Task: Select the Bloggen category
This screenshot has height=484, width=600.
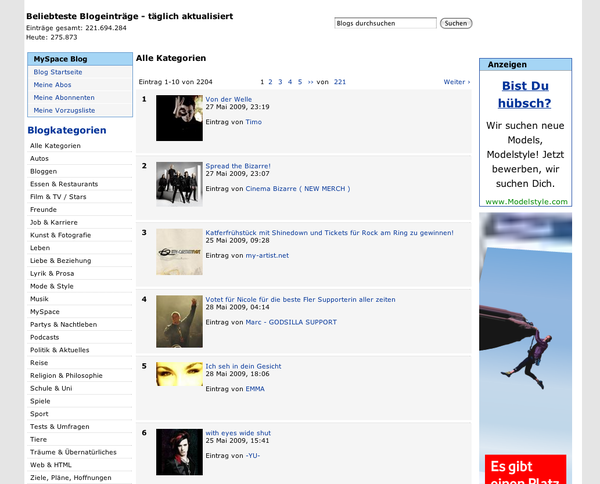Action: [44, 171]
